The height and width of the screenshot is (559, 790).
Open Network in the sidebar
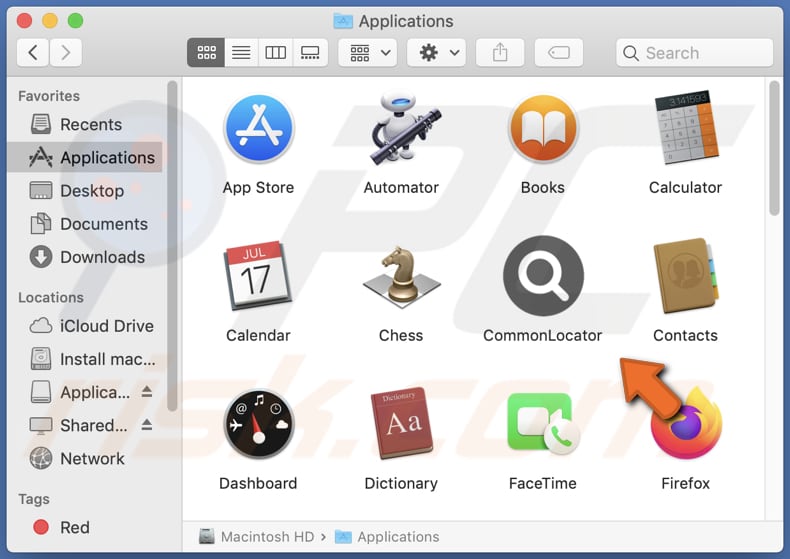point(85,459)
